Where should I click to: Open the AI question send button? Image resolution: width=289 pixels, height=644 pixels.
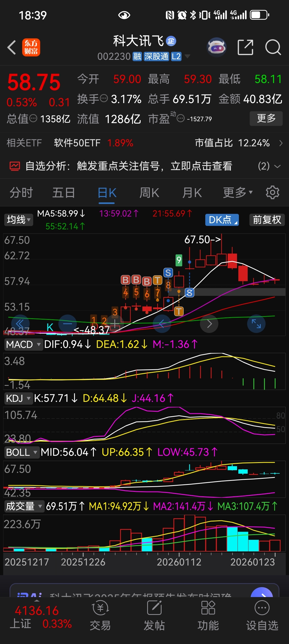click(262, 592)
